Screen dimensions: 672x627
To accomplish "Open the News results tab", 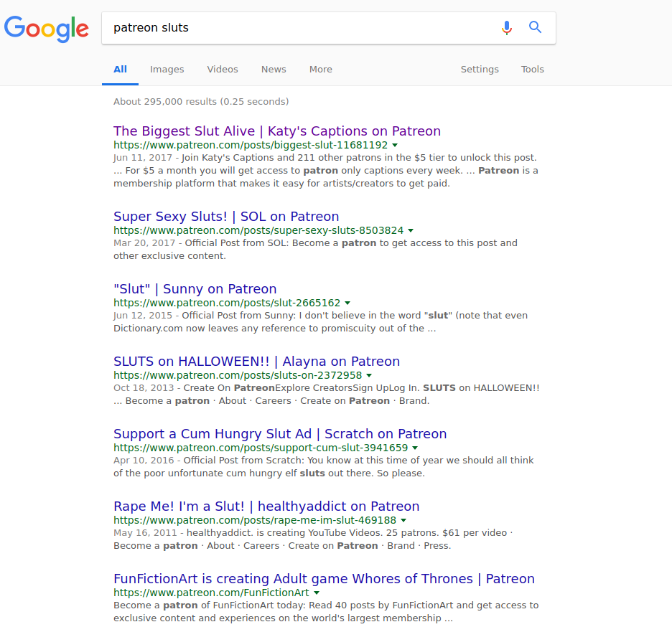I will click(274, 70).
